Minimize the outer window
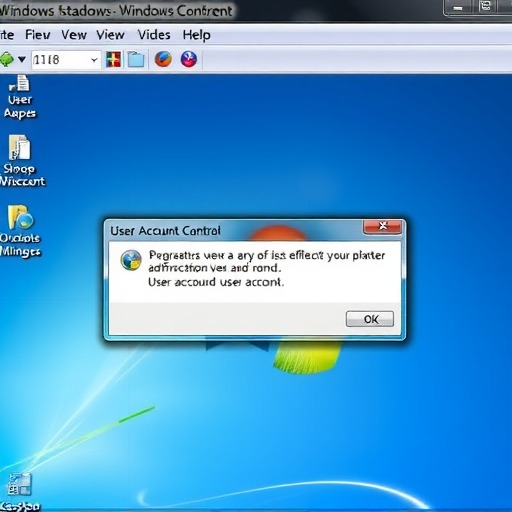Image resolution: width=512 pixels, height=512 pixels. (x=458, y=7)
